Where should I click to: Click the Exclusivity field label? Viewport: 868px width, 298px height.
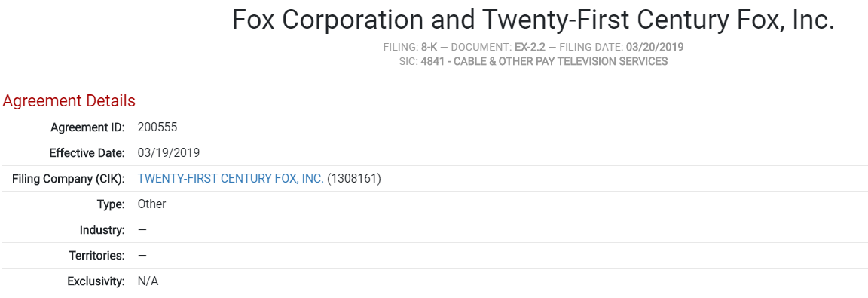tap(96, 281)
